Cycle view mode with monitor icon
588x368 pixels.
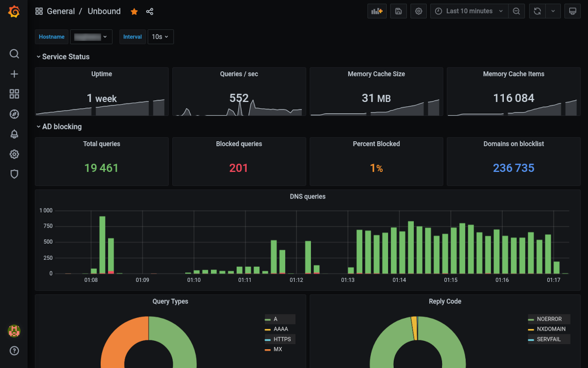[x=572, y=11]
